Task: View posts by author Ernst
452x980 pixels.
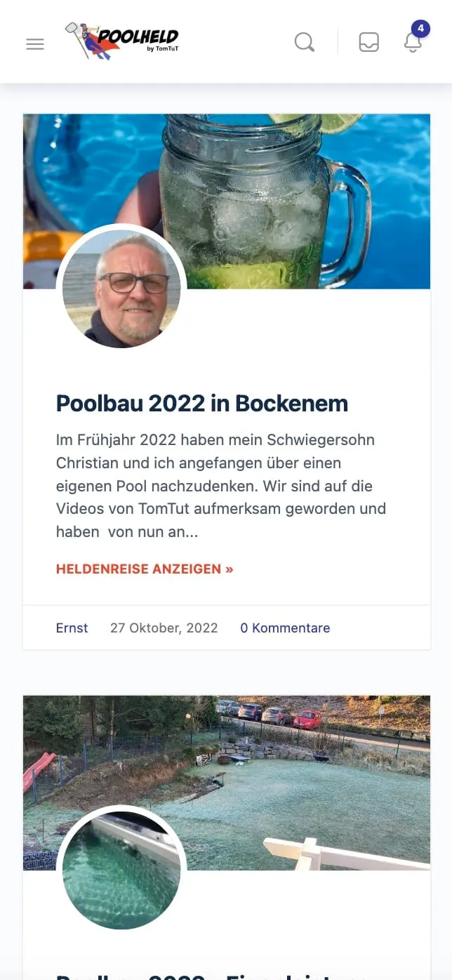Action: click(72, 628)
